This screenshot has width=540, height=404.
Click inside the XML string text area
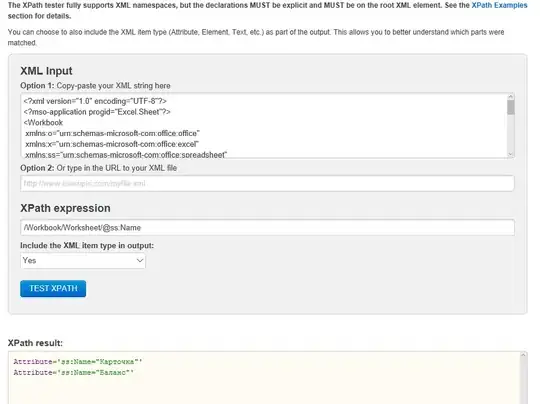(x=264, y=126)
